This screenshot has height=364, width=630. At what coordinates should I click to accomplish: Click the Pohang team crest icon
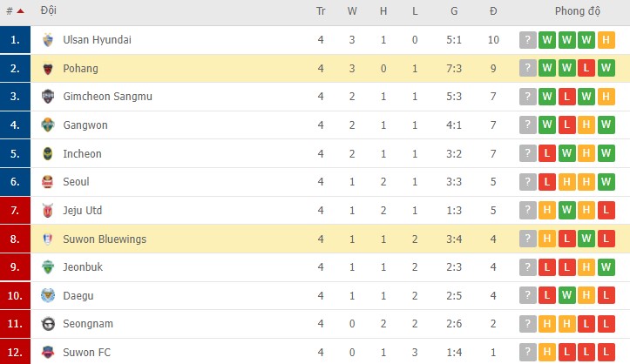coord(48,69)
